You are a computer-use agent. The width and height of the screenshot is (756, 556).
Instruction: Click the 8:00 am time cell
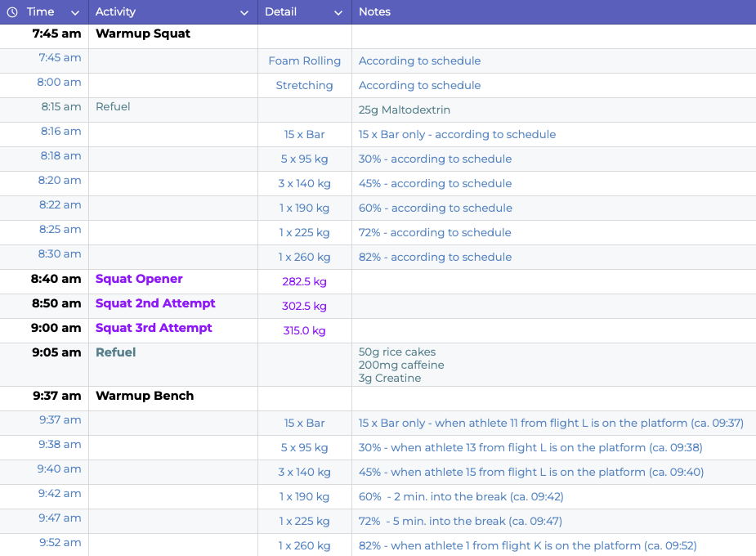point(44,85)
